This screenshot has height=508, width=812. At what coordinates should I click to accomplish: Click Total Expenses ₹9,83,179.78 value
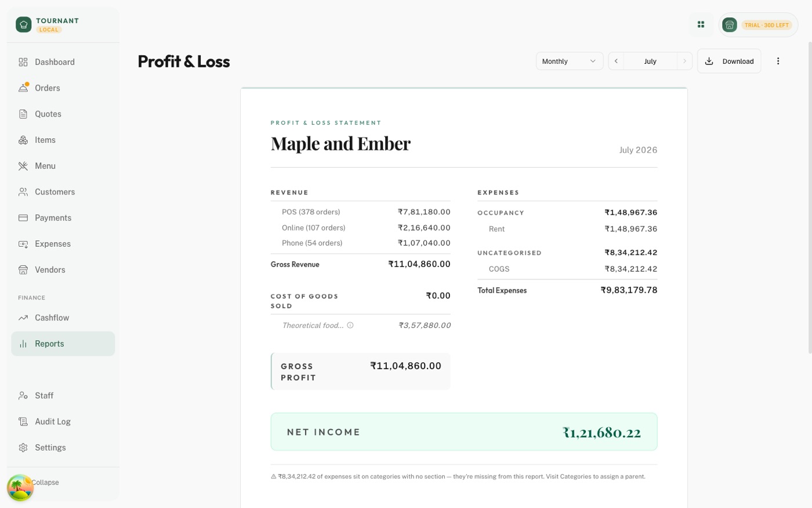(629, 290)
